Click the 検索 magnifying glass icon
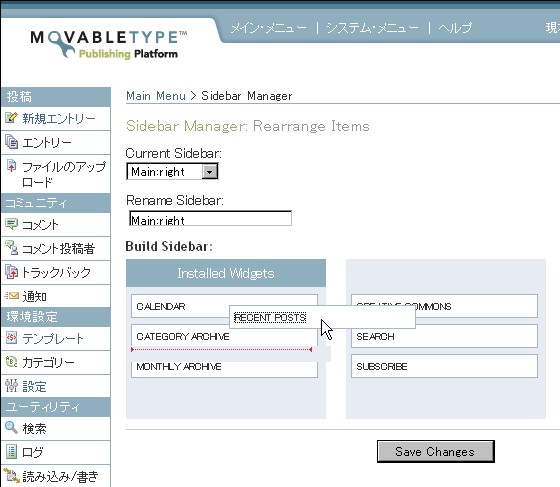 tap(11, 427)
